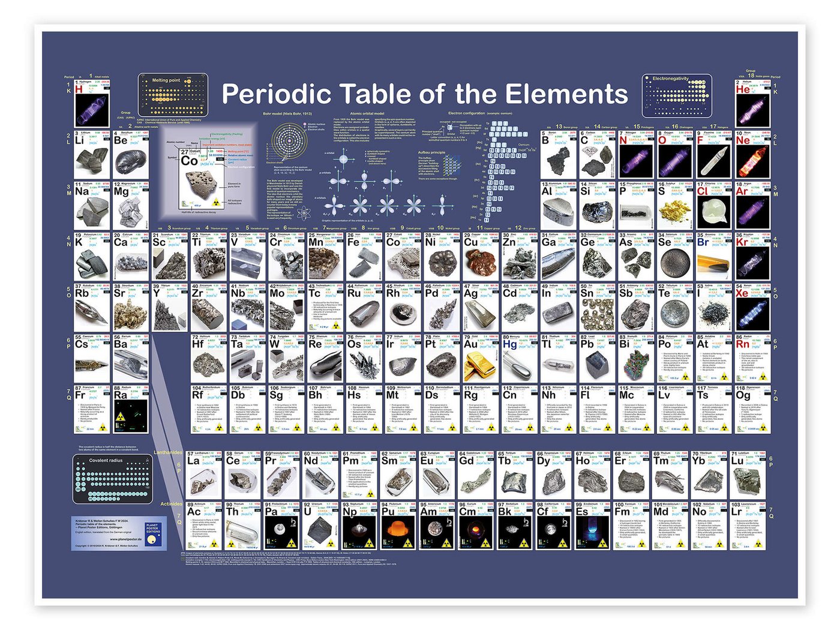The height and width of the screenshot is (630, 840).
Task: Click the Oganesson (Og) element card
Action: point(754,409)
